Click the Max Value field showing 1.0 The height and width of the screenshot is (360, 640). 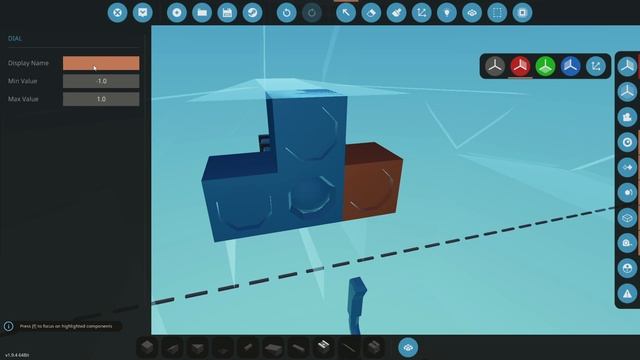point(101,99)
